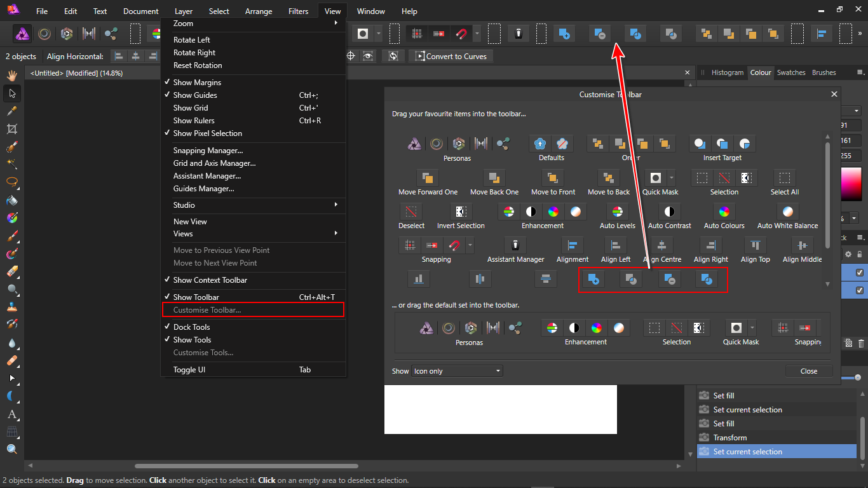Expand the Views submenu

(254, 234)
